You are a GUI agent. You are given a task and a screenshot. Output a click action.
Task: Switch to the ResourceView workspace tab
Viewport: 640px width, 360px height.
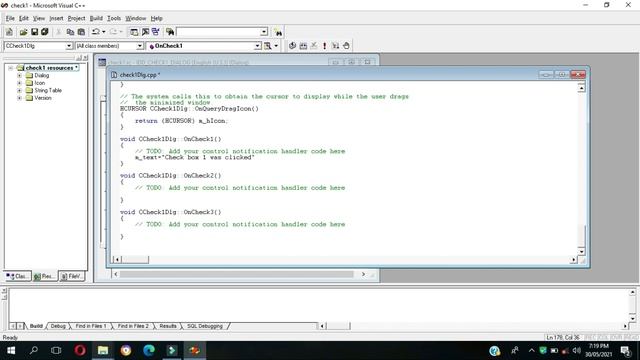click(44, 276)
